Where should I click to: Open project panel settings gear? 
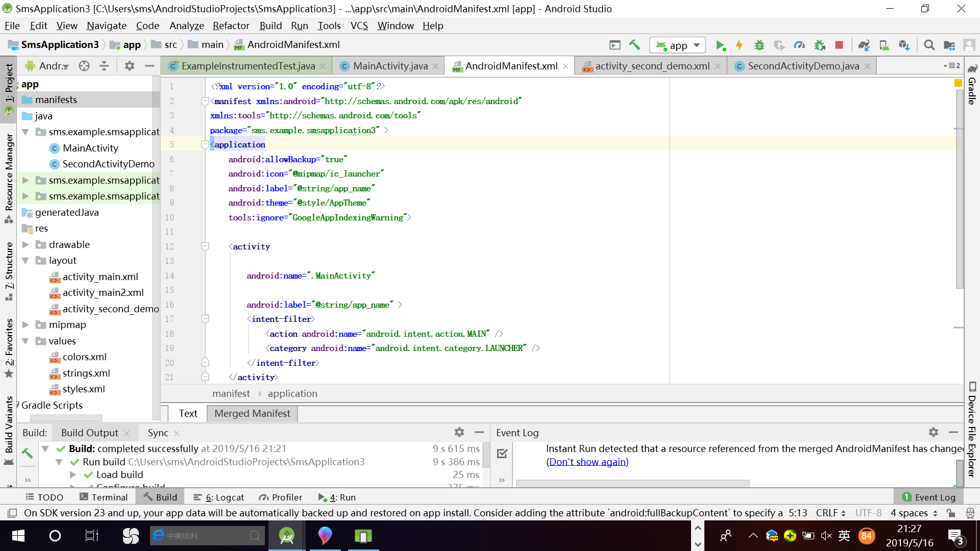tap(130, 66)
